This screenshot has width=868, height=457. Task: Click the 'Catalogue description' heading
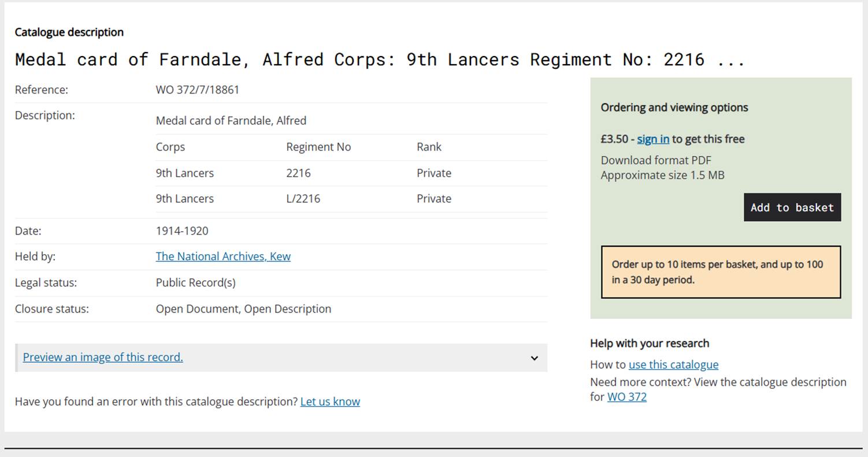pos(69,32)
